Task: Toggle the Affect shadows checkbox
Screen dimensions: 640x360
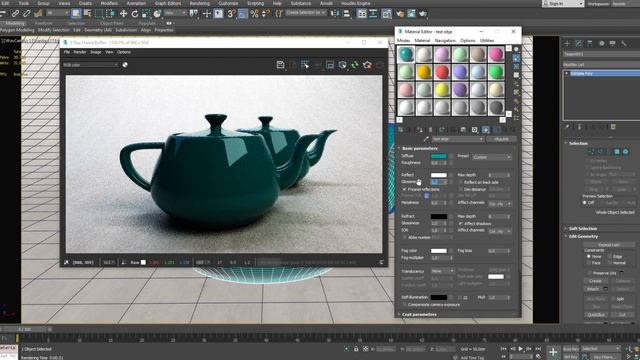Action: point(461,224)
